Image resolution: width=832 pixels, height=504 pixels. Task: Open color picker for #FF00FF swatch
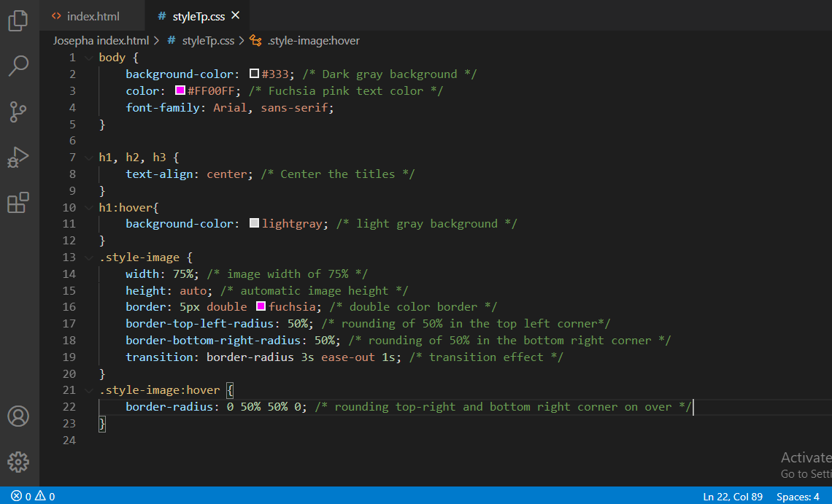pos(180,90)
